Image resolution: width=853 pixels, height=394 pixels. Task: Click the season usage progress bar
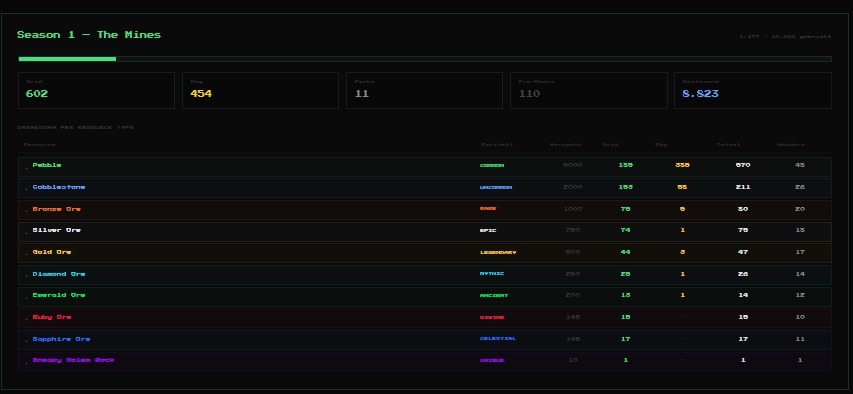tap(425, 59)
